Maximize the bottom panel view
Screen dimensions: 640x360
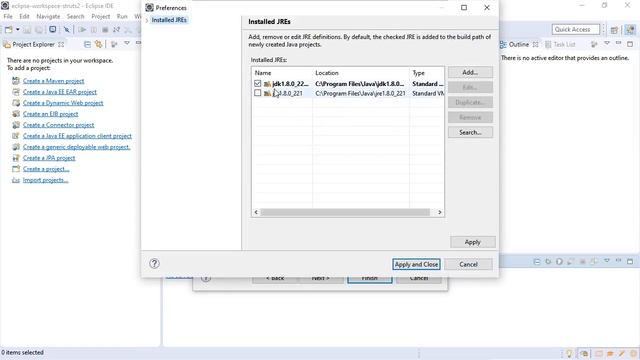630,261
